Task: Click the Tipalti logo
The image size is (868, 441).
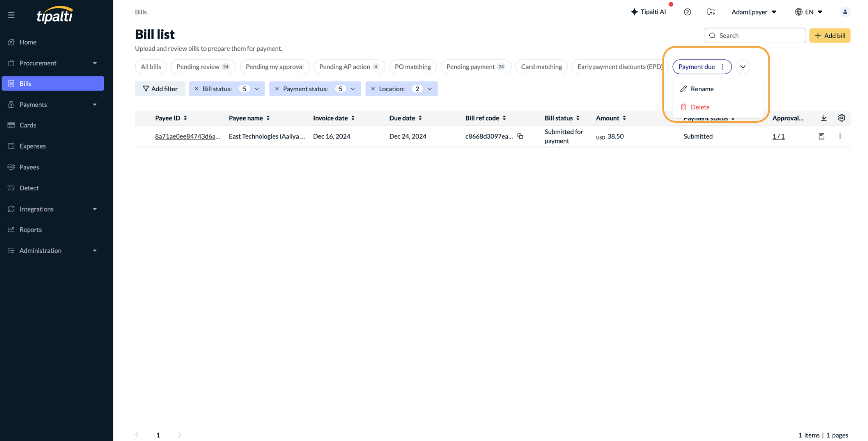Action: (55, 15)
